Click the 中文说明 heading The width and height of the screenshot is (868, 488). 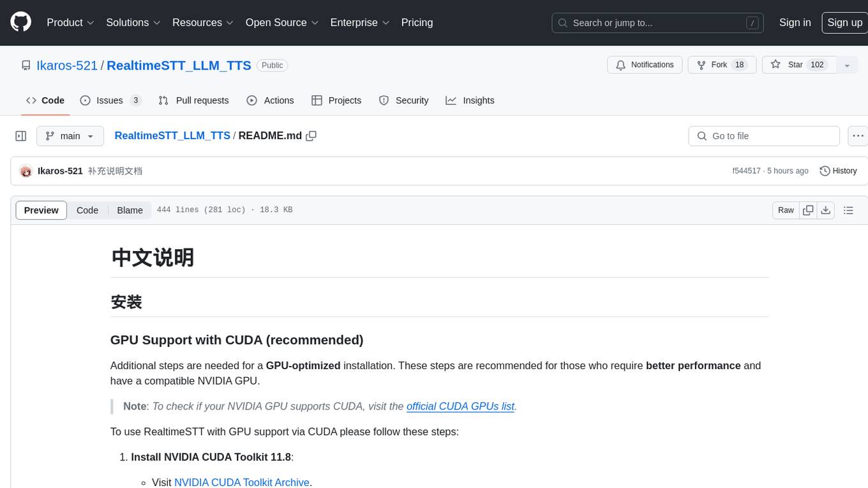point(153,257)
